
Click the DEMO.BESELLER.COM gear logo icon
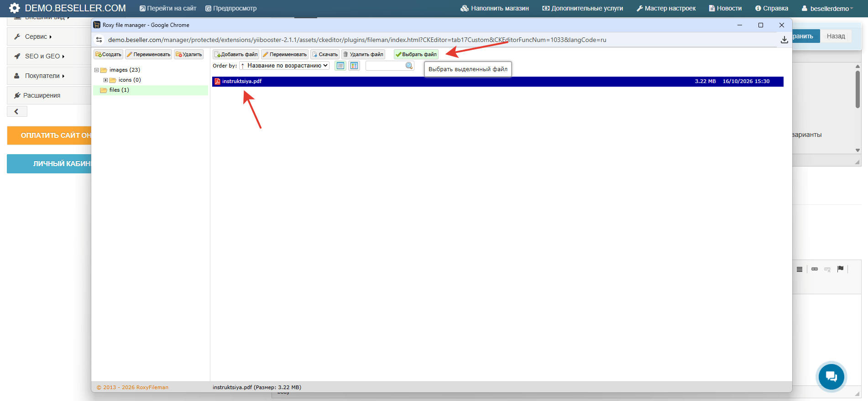click(x=15, y=8)
